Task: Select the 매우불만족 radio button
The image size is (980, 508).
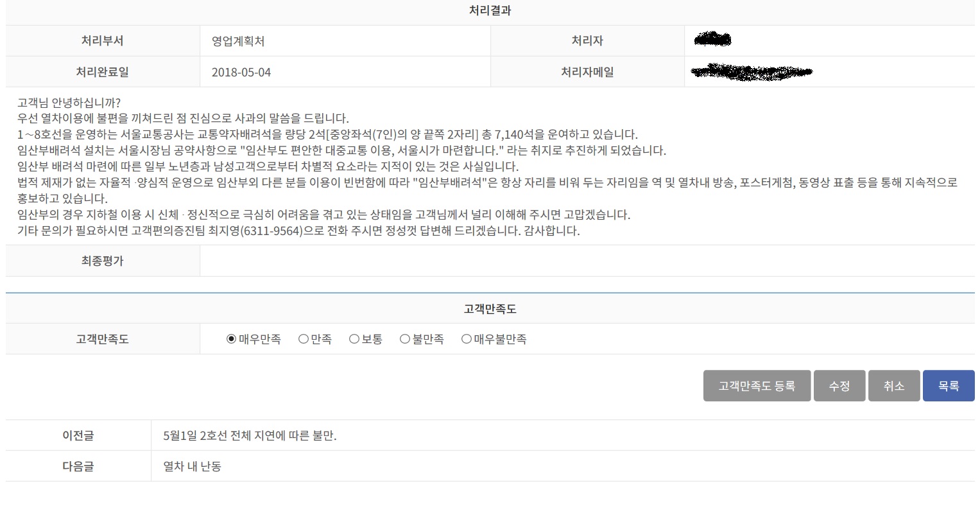Action: click(467, 339)
